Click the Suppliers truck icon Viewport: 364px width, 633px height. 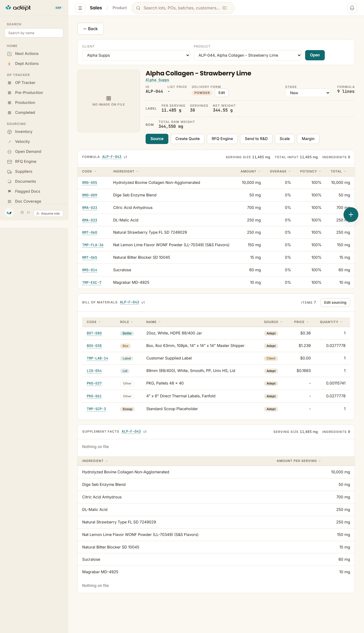pos(10,172)
